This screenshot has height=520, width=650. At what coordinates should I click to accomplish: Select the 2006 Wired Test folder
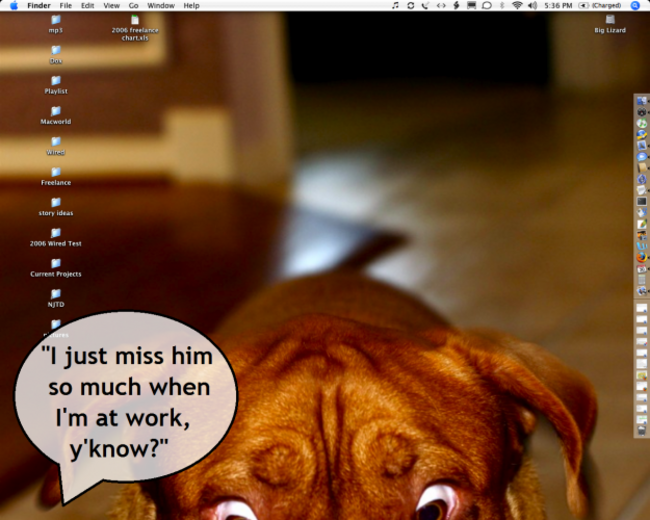[x=56, y=237]
